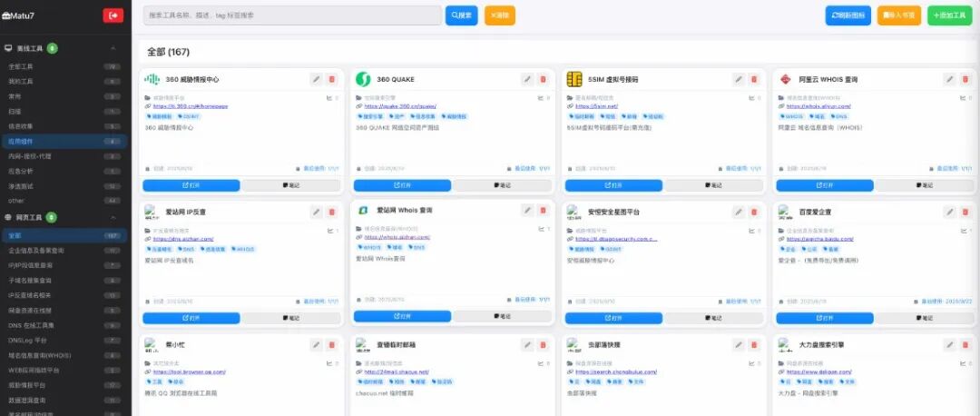Click the blue 搜索 search button
Viewport: 980px width, 416px height.
tap(461, 15)
